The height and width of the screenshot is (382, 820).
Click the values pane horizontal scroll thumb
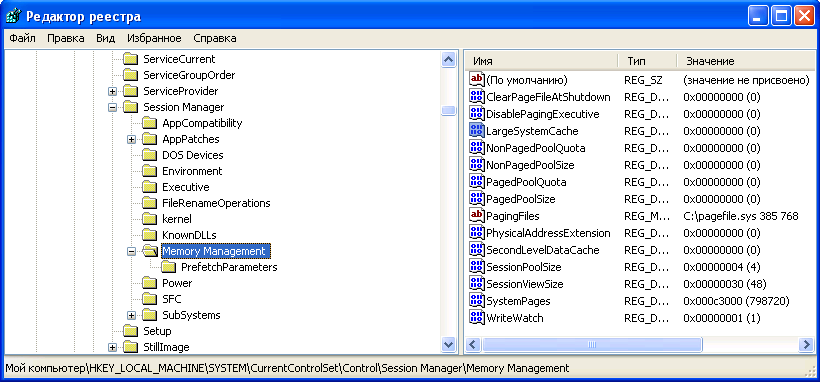592,344
